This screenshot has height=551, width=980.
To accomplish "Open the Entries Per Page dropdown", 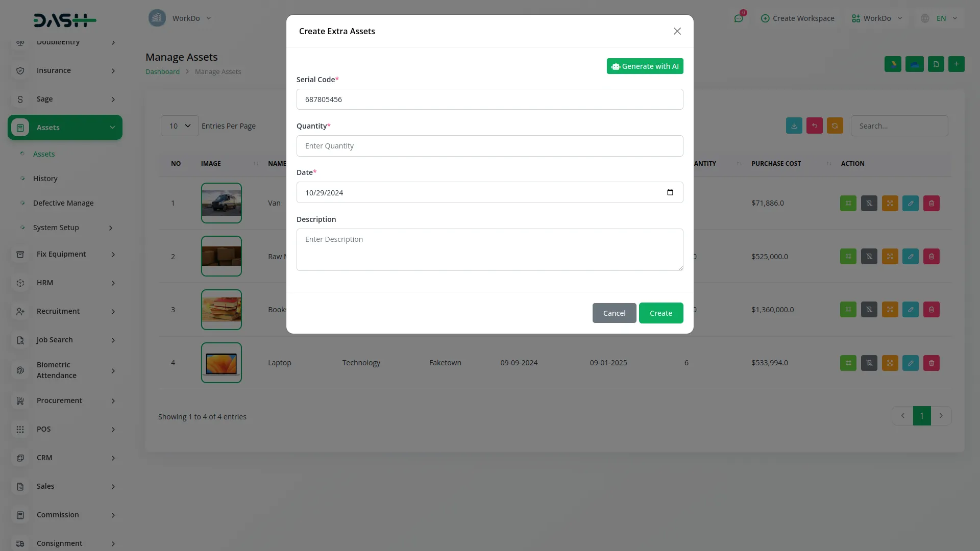I will (x=179, y=126).
